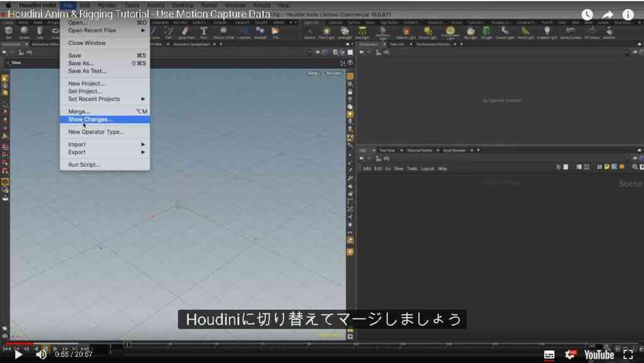The image size is (644, 363).
Task: Open the YouTube video info icon
Action: pyautogui.click(x=628, y=14)
